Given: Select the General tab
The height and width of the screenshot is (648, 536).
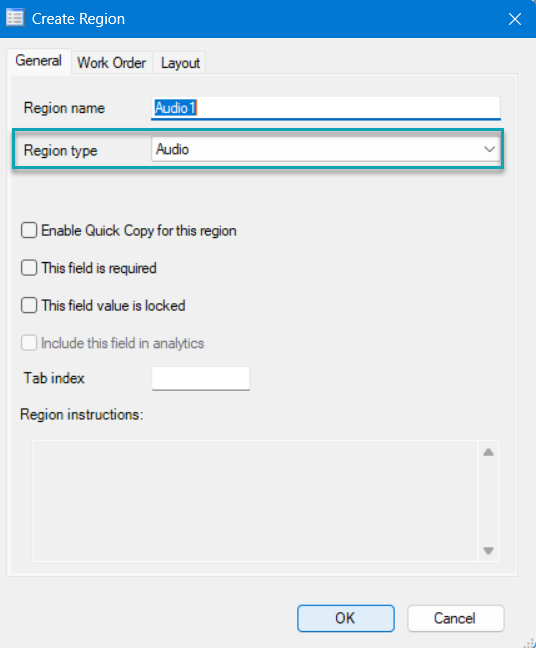Looking at the screenshot, I should tap(38, 61).
